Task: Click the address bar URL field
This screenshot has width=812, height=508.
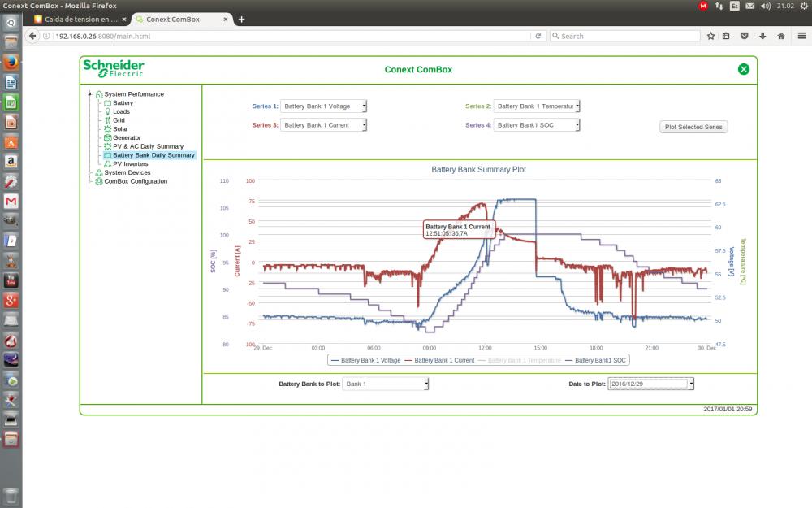Action: (x=290, y=36)
